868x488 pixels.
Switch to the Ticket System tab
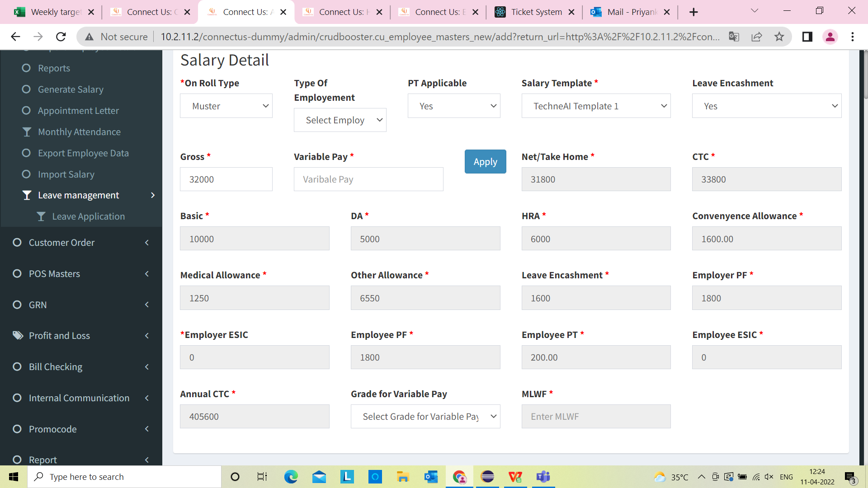pos(534,12)
